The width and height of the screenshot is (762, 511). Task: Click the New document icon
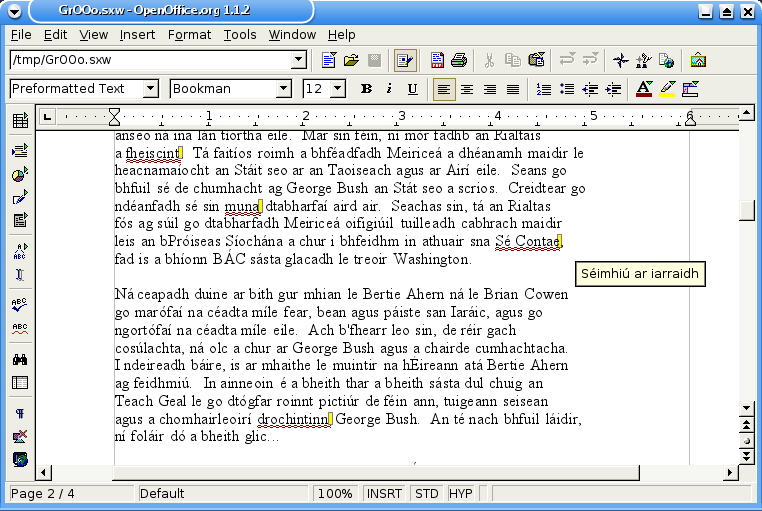pos(329,60)
